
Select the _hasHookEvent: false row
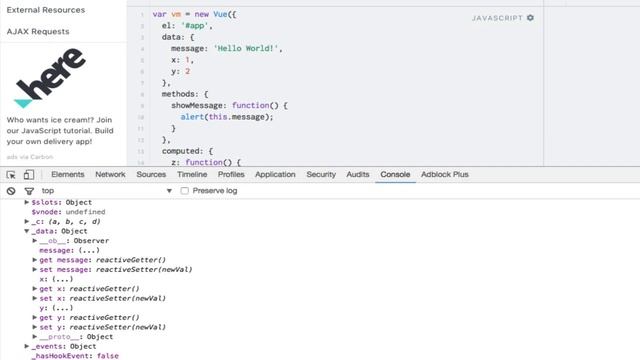tap(75, 356)
